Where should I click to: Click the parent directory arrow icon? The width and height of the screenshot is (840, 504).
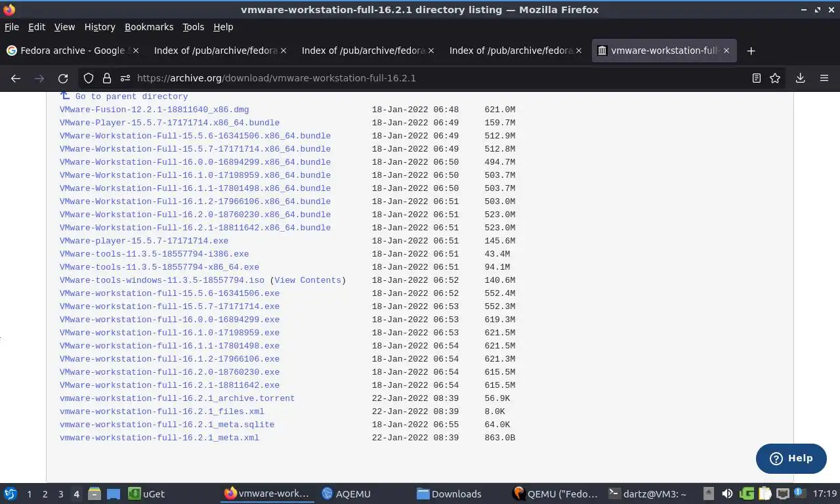click(64, 96)
